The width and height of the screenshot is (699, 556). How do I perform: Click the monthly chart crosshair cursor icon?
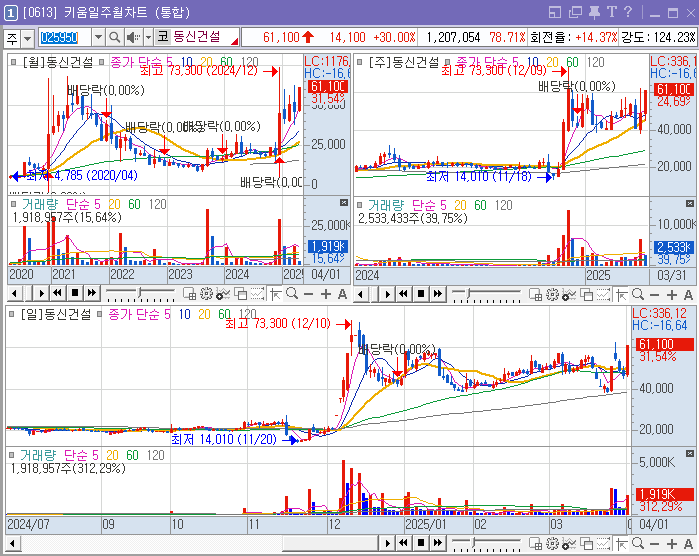click(x=275, y=294)
